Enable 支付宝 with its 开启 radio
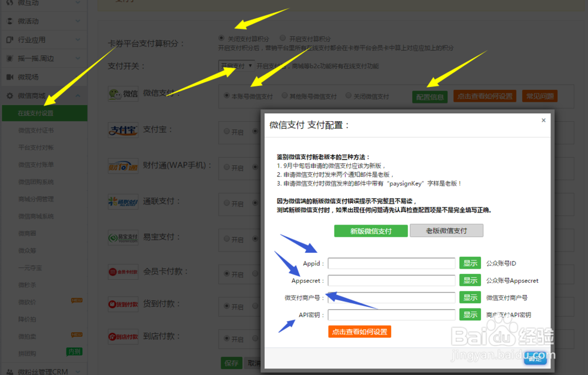The height and width of the screenshot is (375, 588). tap(226, 131)
